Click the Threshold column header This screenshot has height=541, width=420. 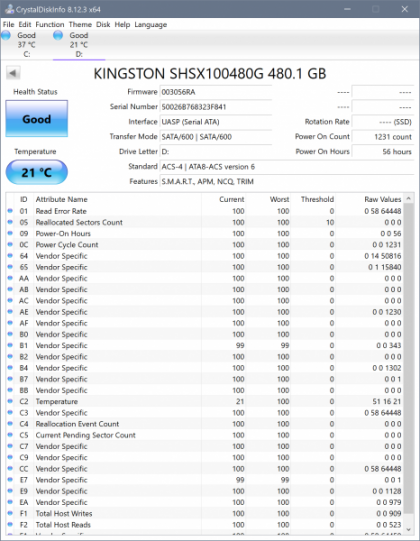click(x=317, y=199)
